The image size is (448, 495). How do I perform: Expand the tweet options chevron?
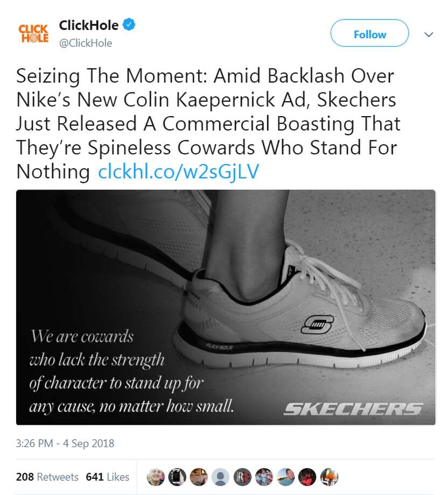429,33
